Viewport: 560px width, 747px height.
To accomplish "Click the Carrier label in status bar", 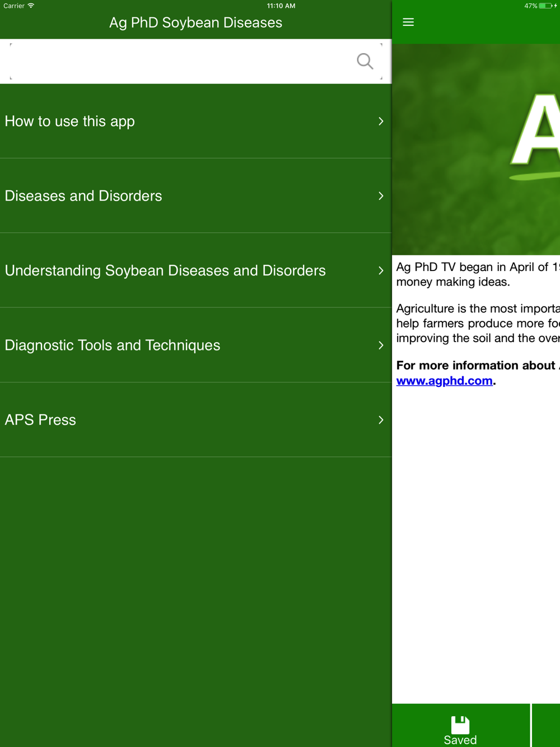I will (x=14, y=6).
